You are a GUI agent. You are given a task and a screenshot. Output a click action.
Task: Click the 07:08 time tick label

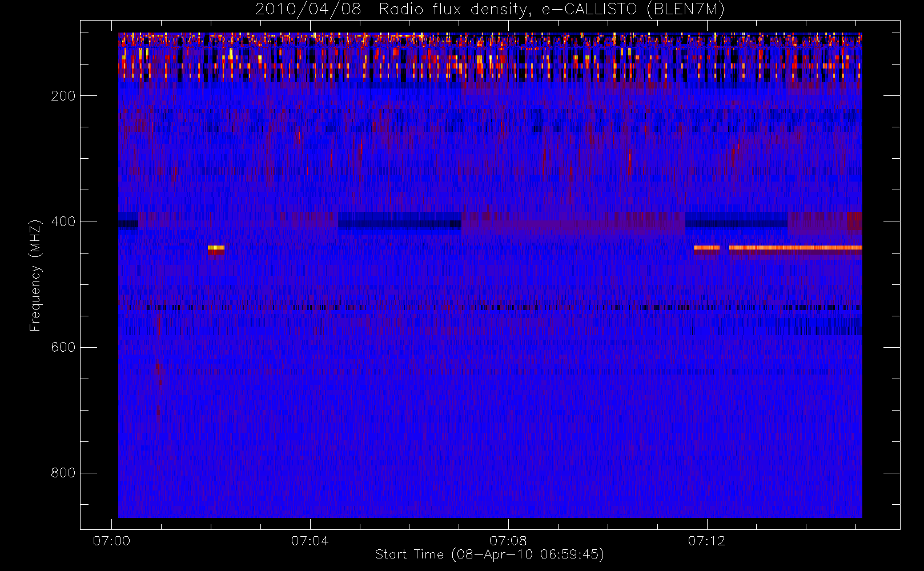[508, 541]
